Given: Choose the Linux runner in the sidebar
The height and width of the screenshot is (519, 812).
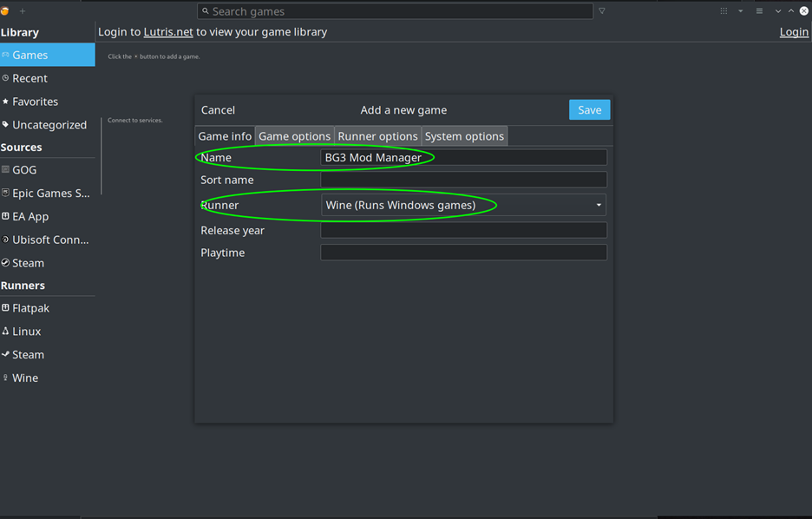Looking at the screenshot, I should coord(26,332).
